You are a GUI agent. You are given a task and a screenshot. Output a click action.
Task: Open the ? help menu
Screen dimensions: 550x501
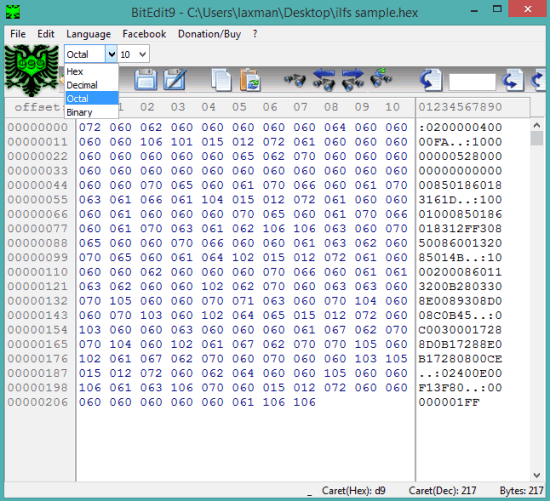click(x=255, y=34)
